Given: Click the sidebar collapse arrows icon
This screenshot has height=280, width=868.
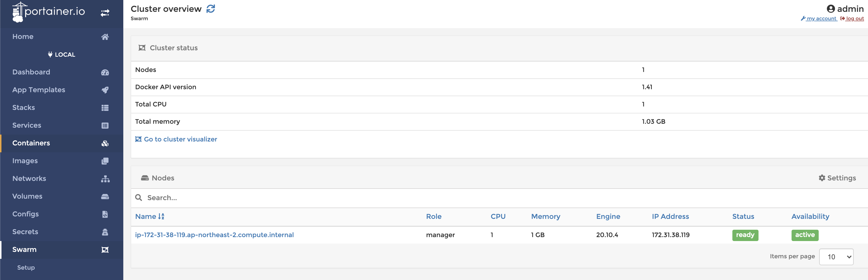Looking at the screenshot, I should click(x=105, y=13).
